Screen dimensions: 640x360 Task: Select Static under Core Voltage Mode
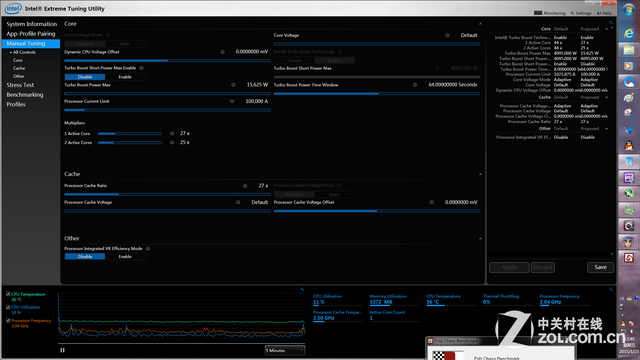(x=125, y=44)
